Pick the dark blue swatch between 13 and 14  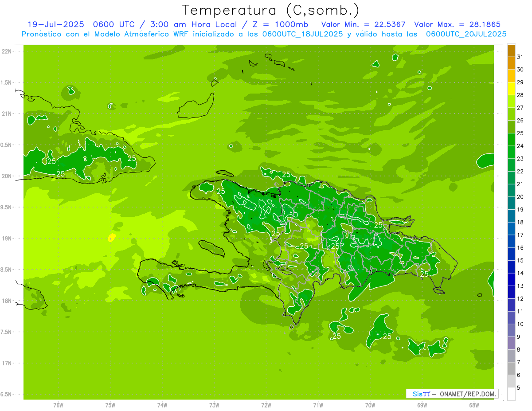(511, 279)
